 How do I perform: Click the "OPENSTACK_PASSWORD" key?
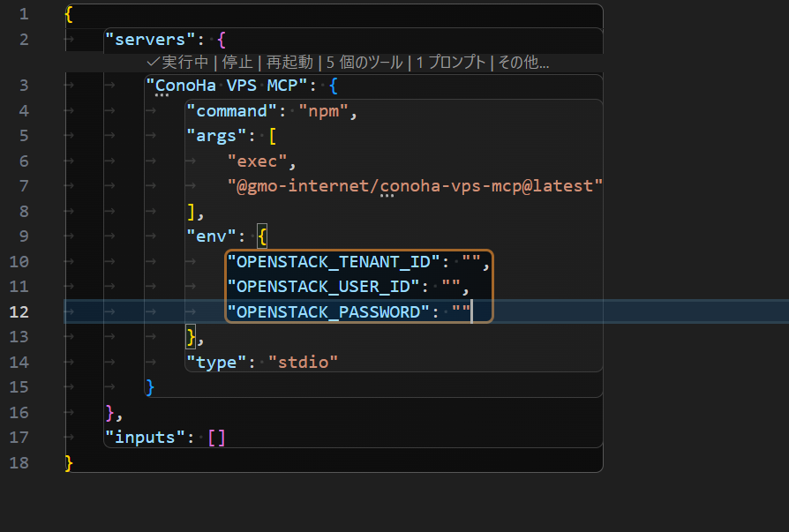click(328, 311)
